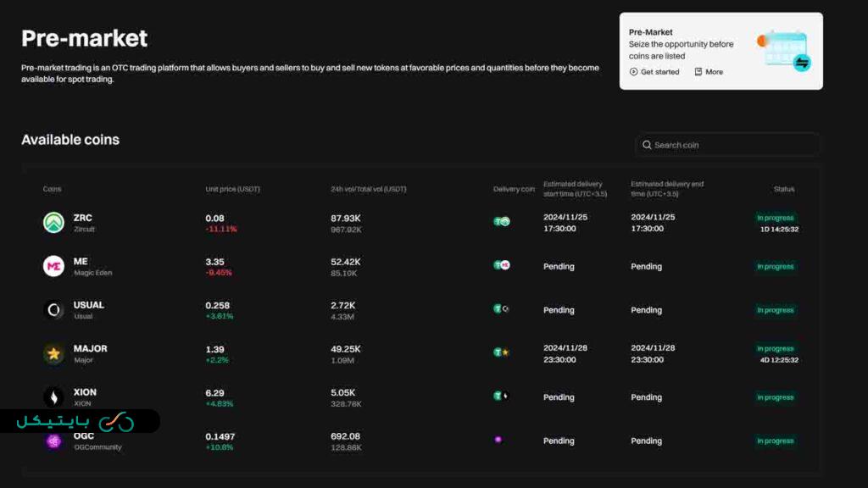
Task: Click the 24h vol/Total vol column header
Action: (x=368, y=189)
